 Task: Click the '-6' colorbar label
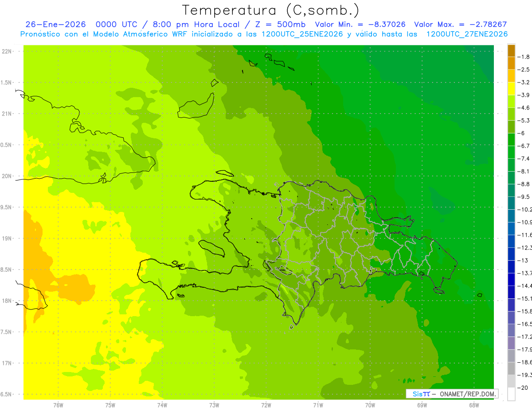pyautogui.click(x=522, y=133)
